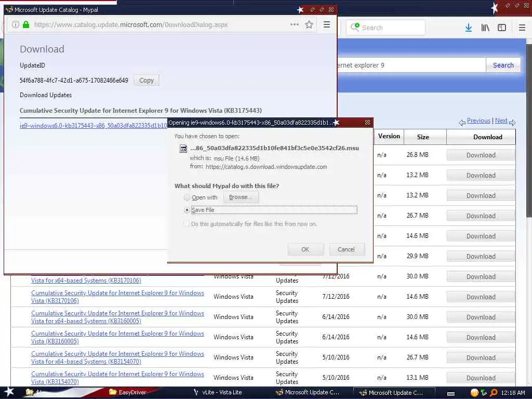
Task: Click Download in the KB3160005 30.0 MB row
Action: coord(481,317)
